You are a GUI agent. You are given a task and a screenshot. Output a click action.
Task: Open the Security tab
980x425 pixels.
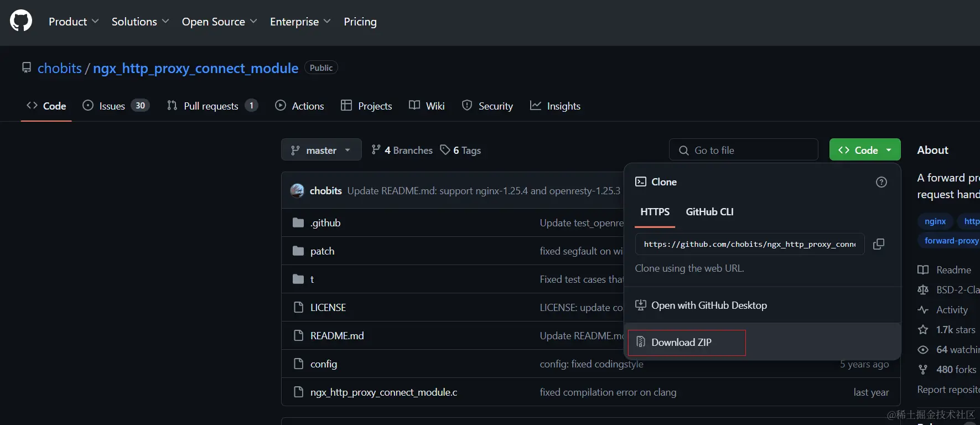(488, 106)
